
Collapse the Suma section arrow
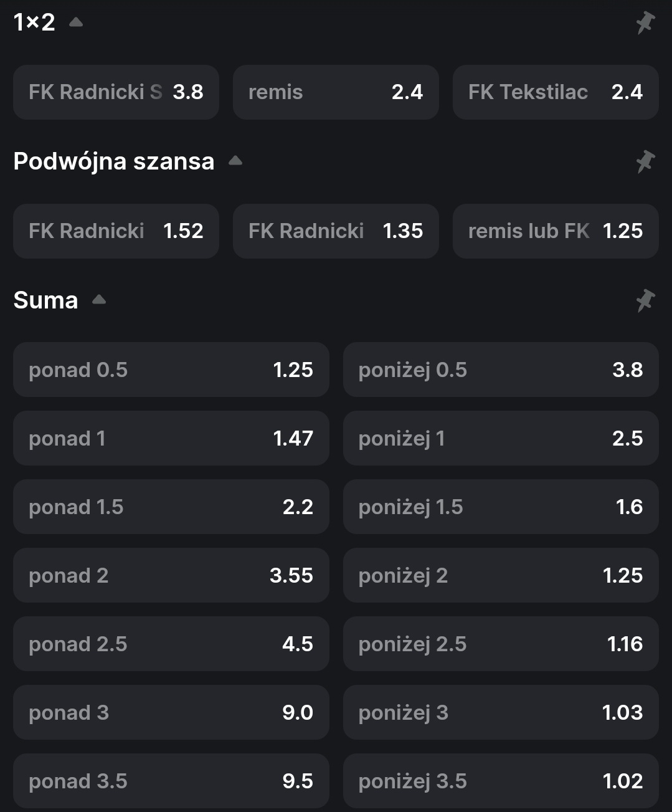pos(98,300)
